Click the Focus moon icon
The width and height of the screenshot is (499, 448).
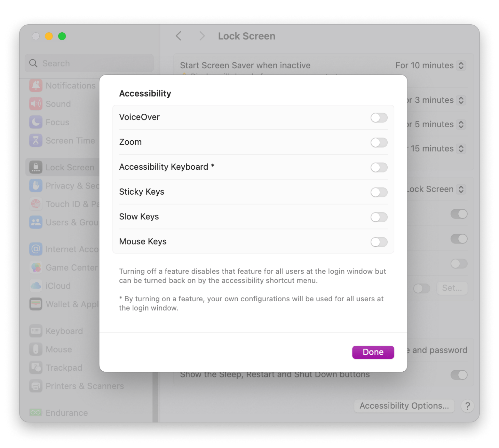click(x=36, y=122)
